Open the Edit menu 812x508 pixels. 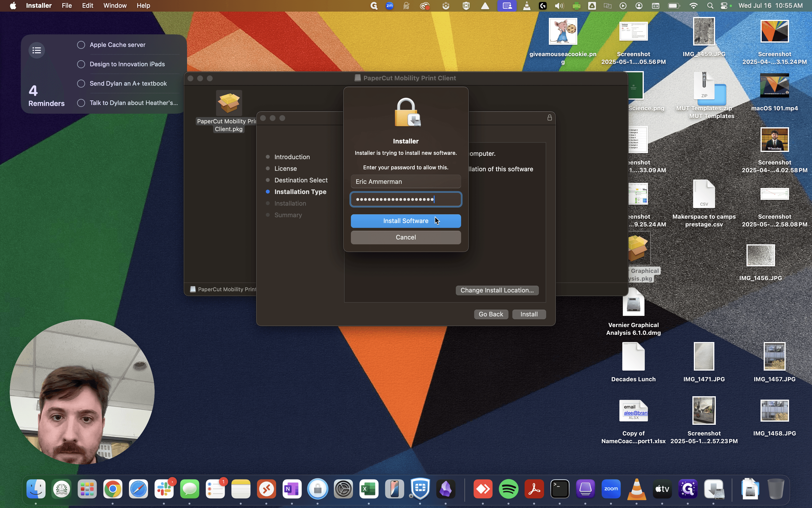coord(87,6)
